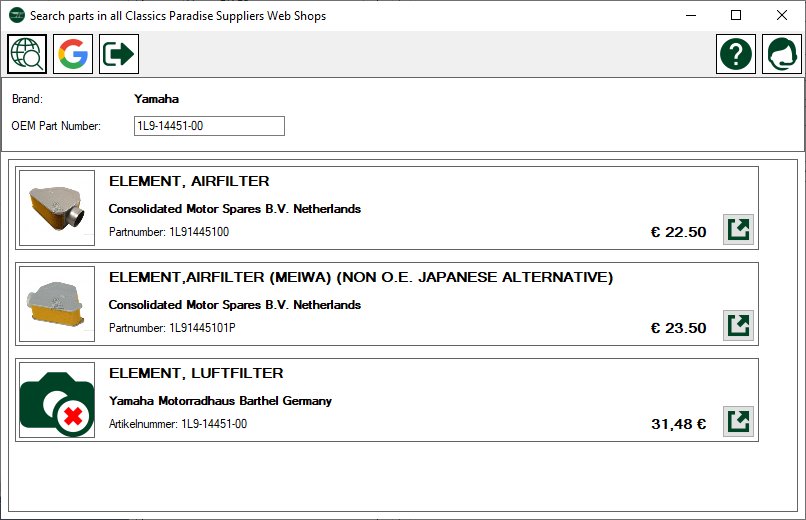Viewport: 806px width, 520px height.
Task: Click the web shop search globe icon
Action: click(27, 54)
